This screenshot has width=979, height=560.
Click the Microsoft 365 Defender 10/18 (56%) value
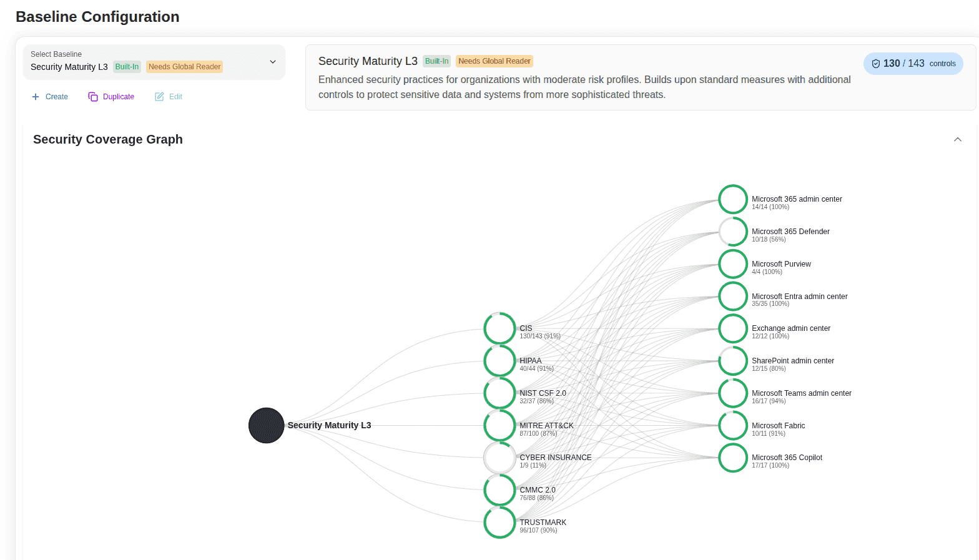(769, 240)
